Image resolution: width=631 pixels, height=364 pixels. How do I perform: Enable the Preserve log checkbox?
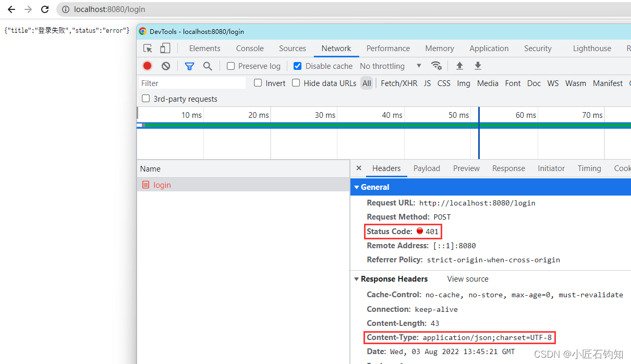pyautogui.click(x=230, y=66)
